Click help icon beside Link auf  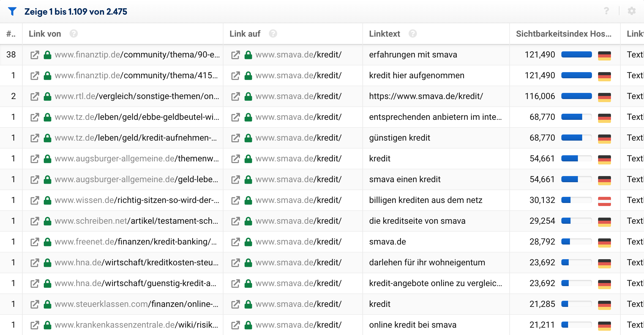[x=273, y=34]
